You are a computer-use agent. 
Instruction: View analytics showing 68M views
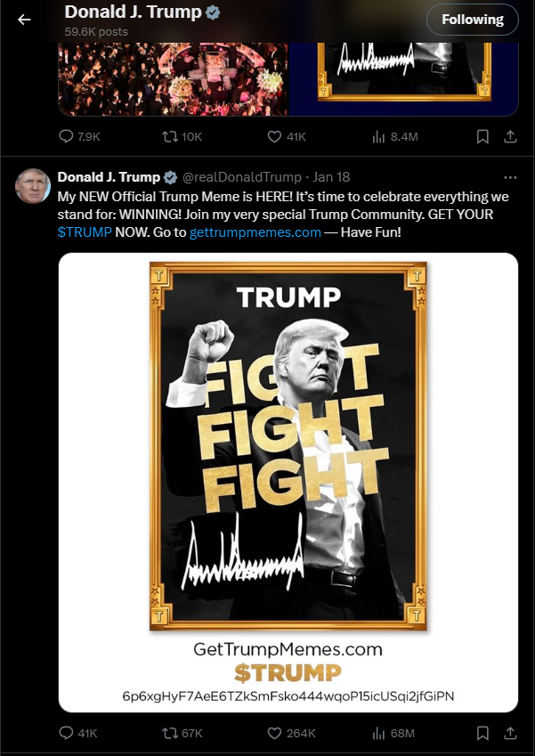(393, 733)
